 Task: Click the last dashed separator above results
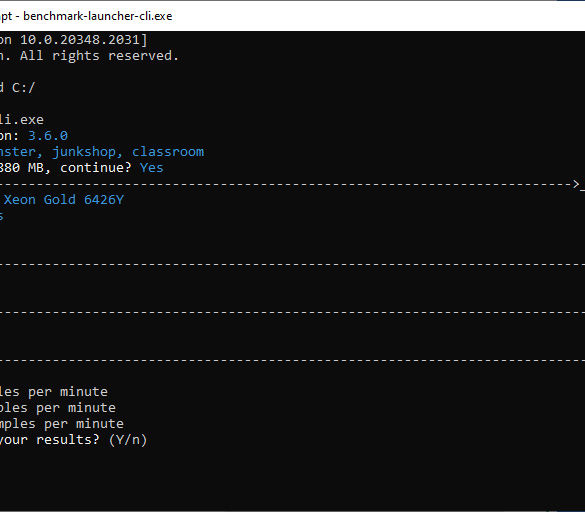coord(292,360)
